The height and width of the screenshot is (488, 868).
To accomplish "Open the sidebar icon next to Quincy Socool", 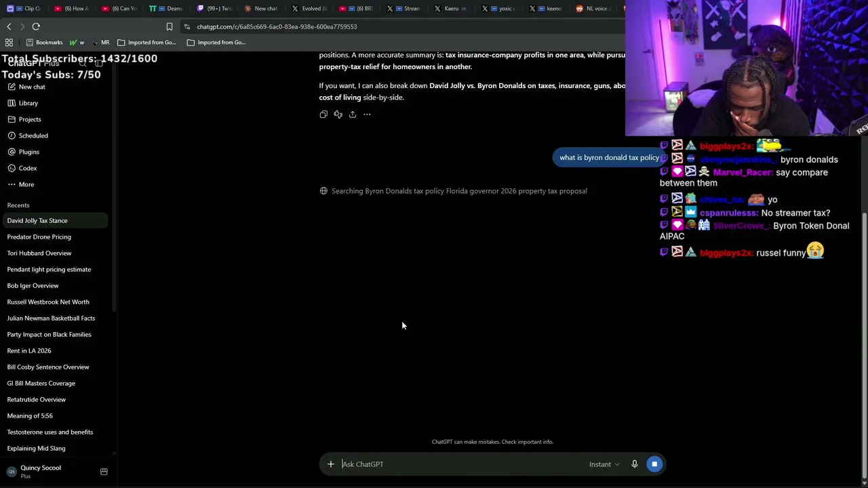I will coord(104,472).
